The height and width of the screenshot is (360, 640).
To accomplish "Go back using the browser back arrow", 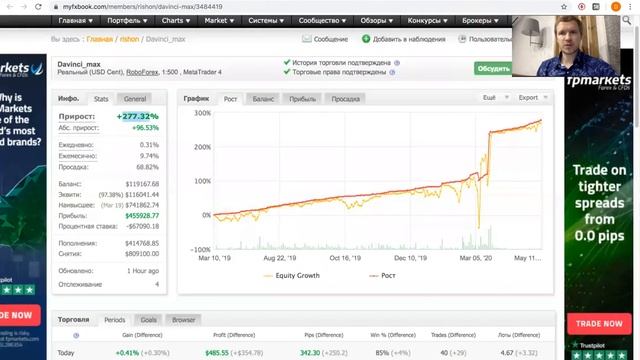I will (x=9, y=7).
